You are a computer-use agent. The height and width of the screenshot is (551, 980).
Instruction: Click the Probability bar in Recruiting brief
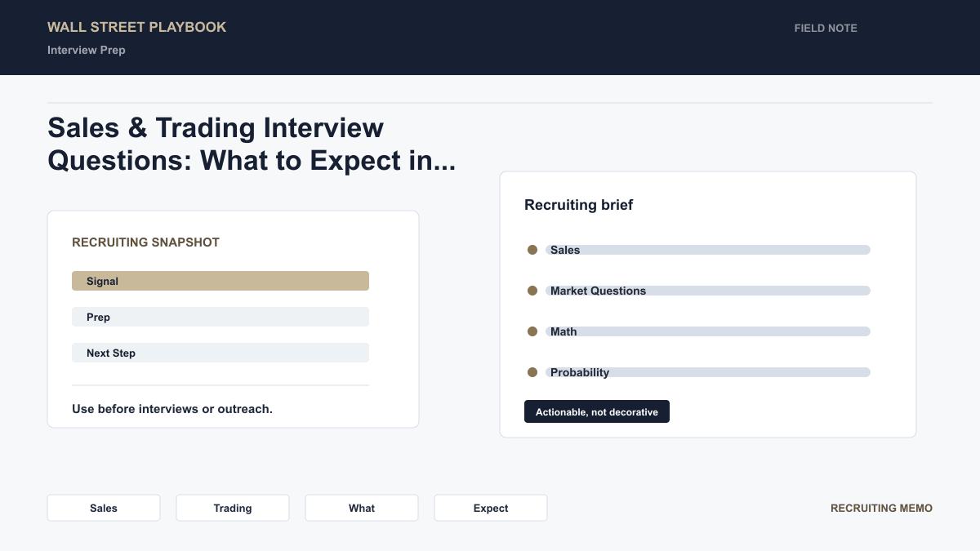point(708,372)
